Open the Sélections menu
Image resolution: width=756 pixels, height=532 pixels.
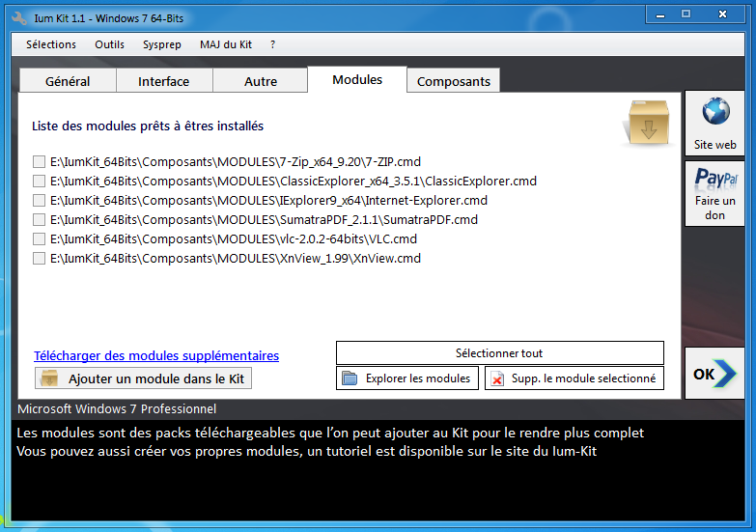(51, 44)
